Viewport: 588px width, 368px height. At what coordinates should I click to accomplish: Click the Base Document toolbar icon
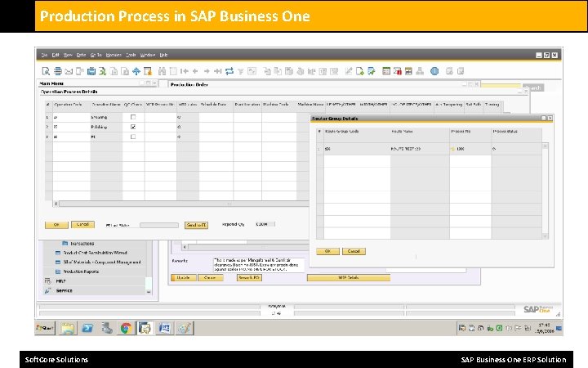point(267,71)
